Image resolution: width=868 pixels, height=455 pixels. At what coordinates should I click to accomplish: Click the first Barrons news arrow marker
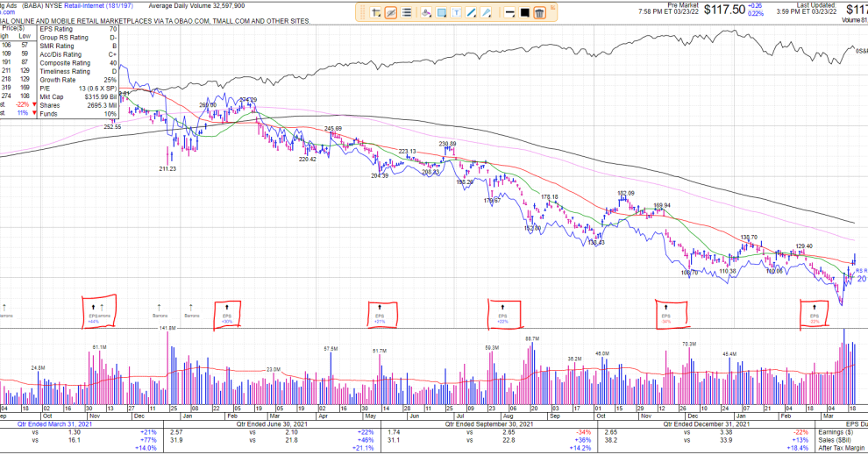click(x=4, y=307)
